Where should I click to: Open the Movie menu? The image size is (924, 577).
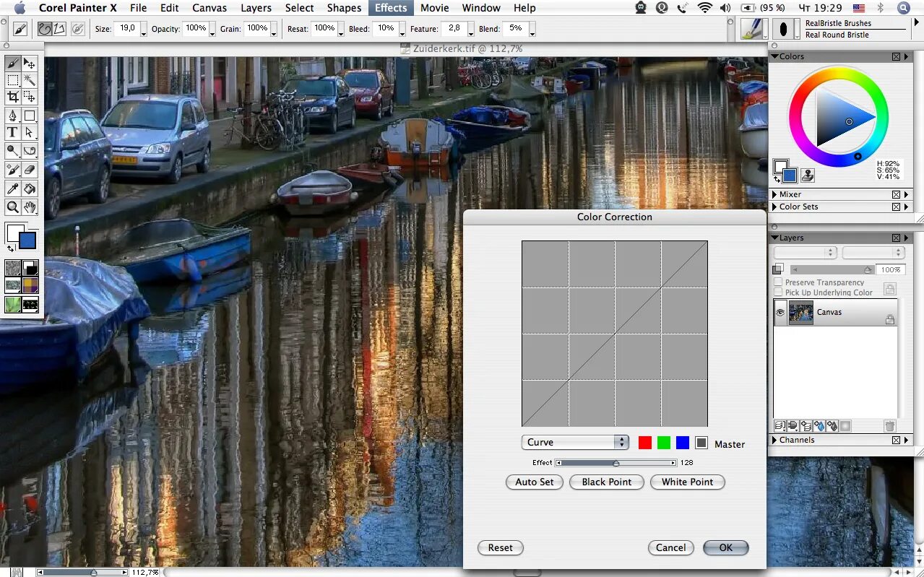[434, 8]
